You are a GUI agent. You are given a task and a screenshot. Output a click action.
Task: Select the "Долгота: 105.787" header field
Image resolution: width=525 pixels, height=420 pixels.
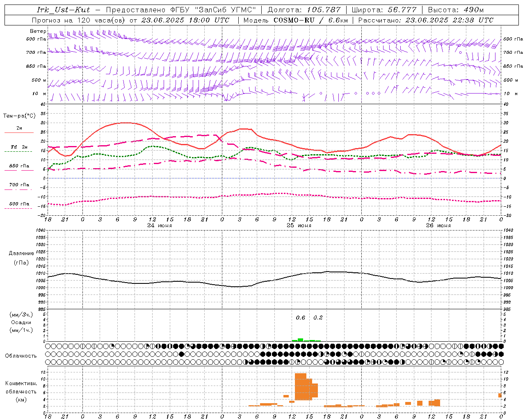[x=304, y=10]
